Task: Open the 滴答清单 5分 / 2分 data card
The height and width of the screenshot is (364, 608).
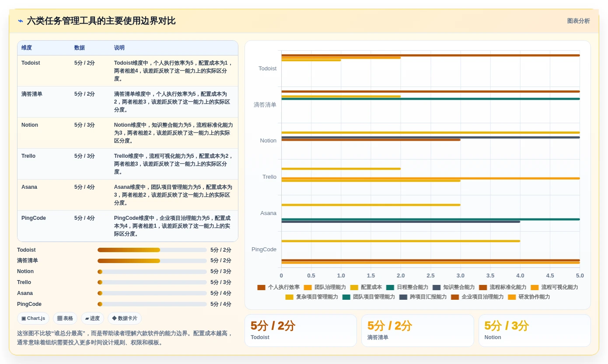Action: click(417, 331)
